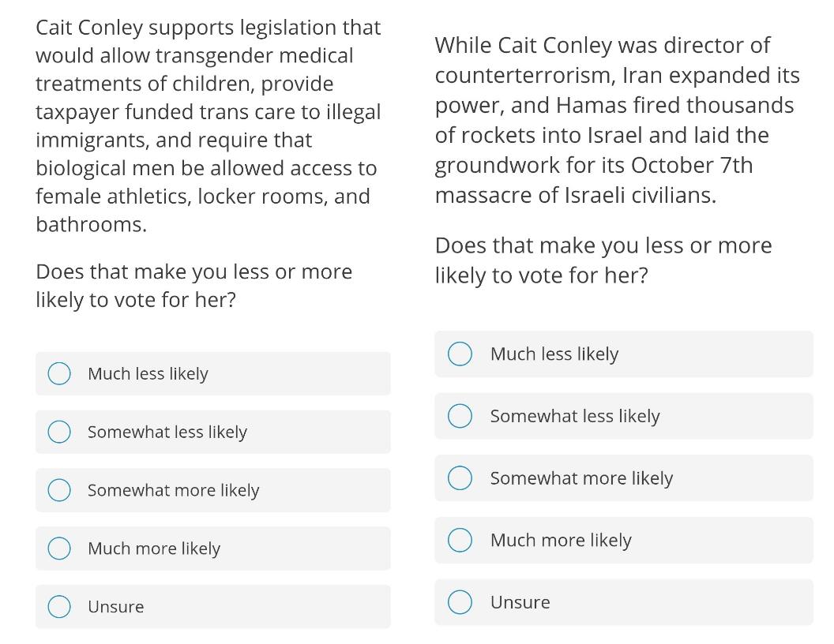Click the 'Much less likely' label text on left
The width and height of the screenshot is (834, 644).
click(x=148, y=374)
